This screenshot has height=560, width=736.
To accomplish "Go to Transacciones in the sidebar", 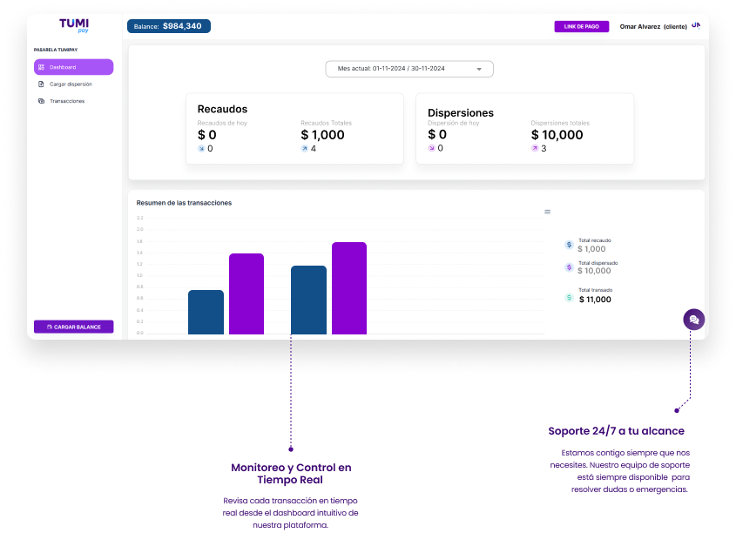I will [66, 101].
